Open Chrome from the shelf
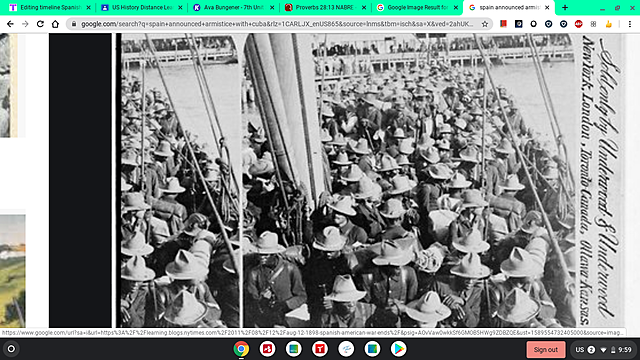 tap(241, 349)
